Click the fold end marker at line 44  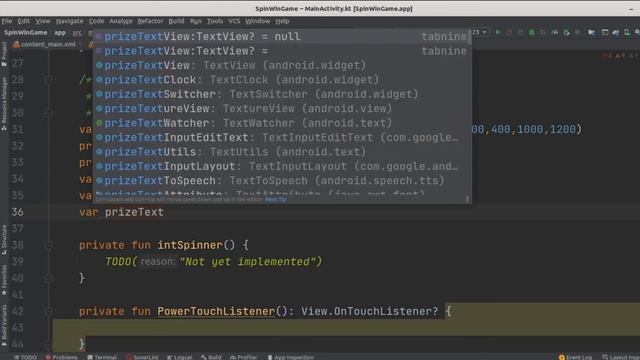click(x=48, y=344)
